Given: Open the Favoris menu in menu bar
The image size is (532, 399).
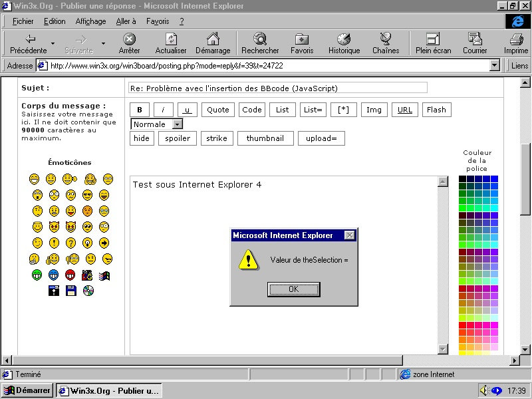Looking at the screenshot, I should tap(158, 21).
